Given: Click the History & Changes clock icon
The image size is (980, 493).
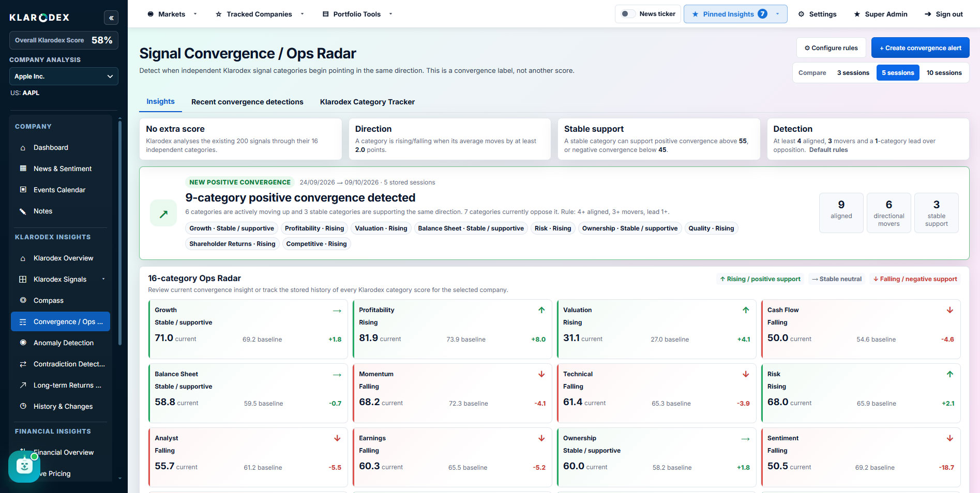Looking at the screenshot, I should point(23,406).
